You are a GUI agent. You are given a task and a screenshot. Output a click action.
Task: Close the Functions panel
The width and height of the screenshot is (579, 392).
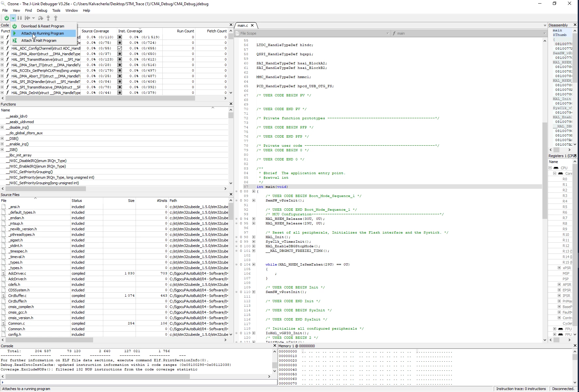(x=231, y=104)
